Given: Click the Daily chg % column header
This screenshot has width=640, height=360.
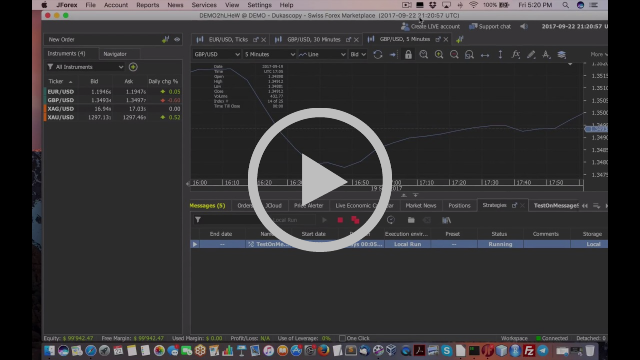Looking at the screenshot, I should tap(163, 81).
